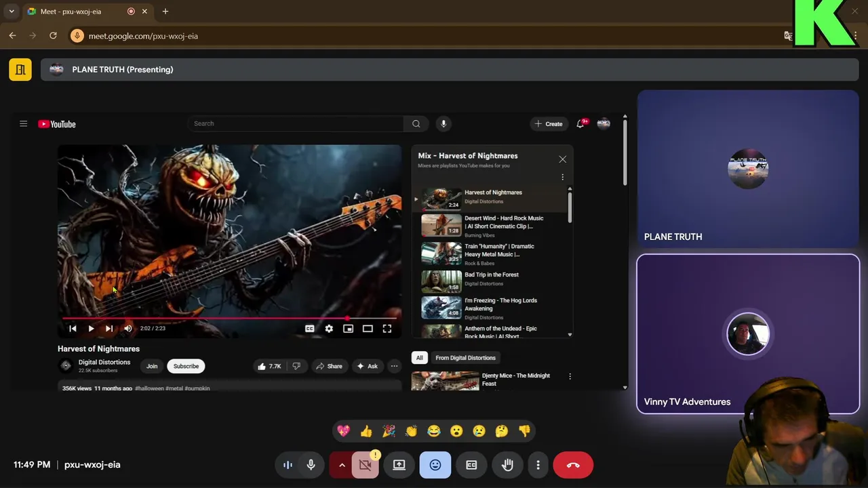Reload the Meet page in browser
The height and width of the screenshot is (488, 868).
tap(53, 36)
